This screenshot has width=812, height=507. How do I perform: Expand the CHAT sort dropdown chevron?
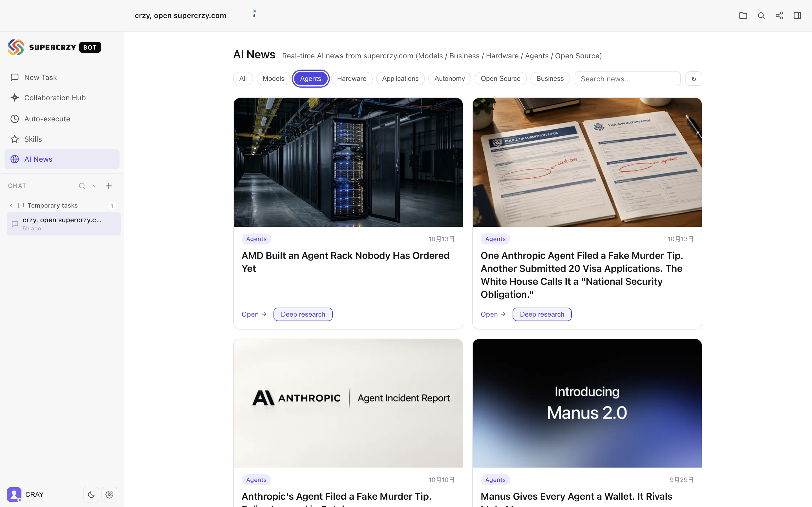coord(95,186)
